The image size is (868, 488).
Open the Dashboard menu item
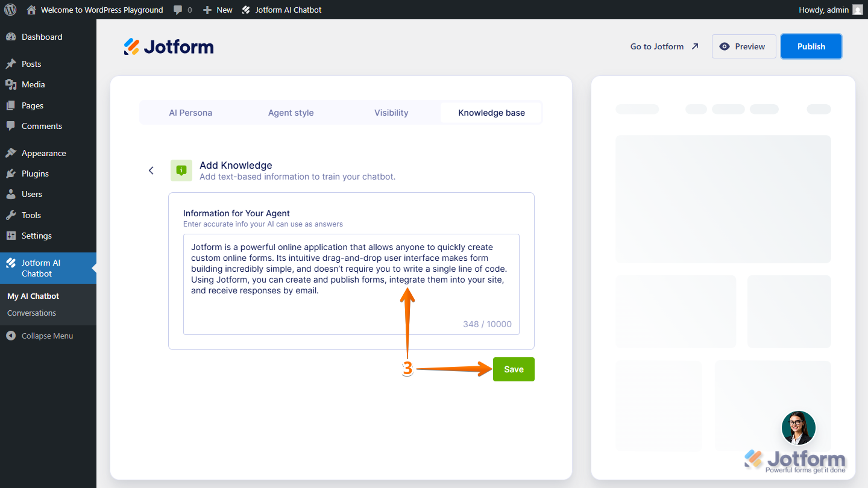(x=48, y=37)
